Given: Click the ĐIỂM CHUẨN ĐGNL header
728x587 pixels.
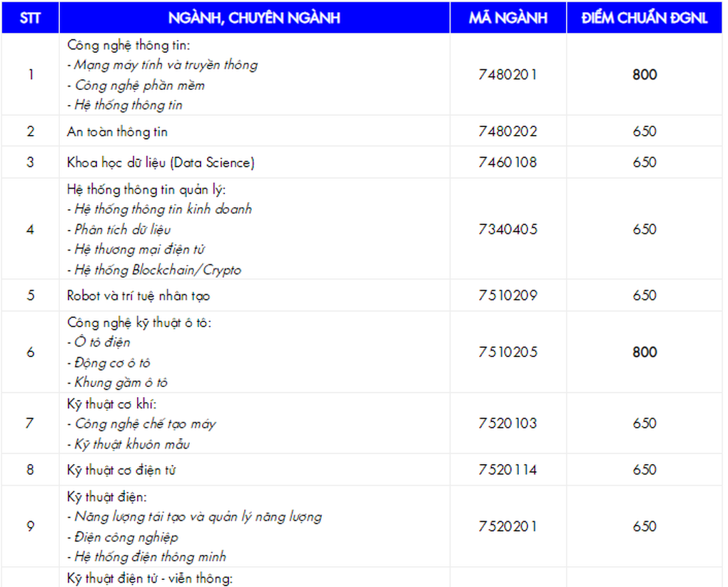Looking at the screenshot, I should [644, 18].
